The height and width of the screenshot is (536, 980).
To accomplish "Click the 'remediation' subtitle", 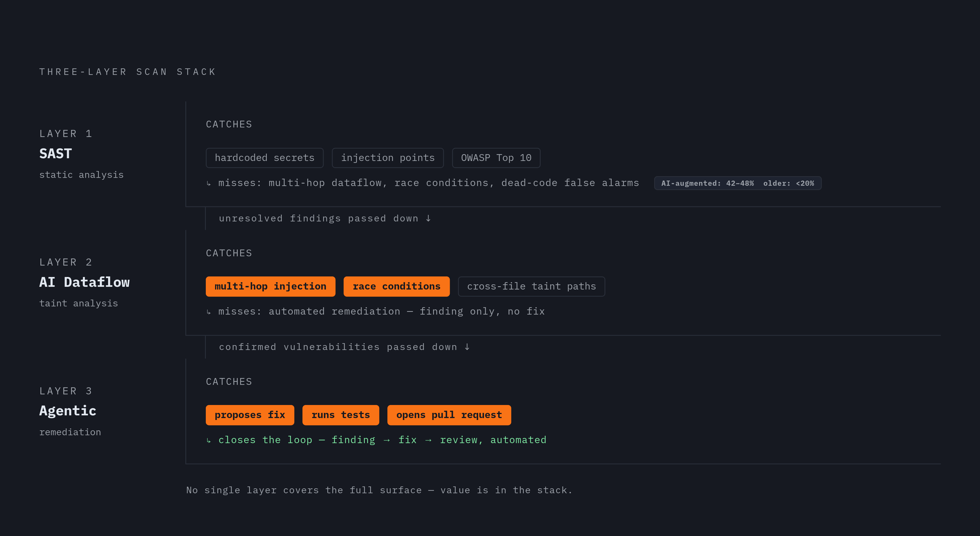I will [70, 432].
